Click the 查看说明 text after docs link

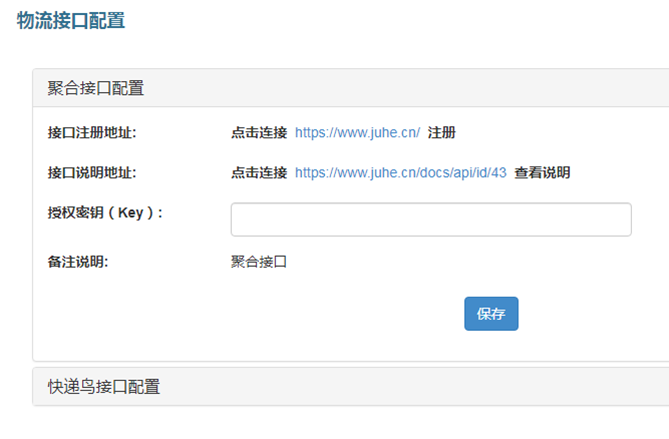point(542,173)
